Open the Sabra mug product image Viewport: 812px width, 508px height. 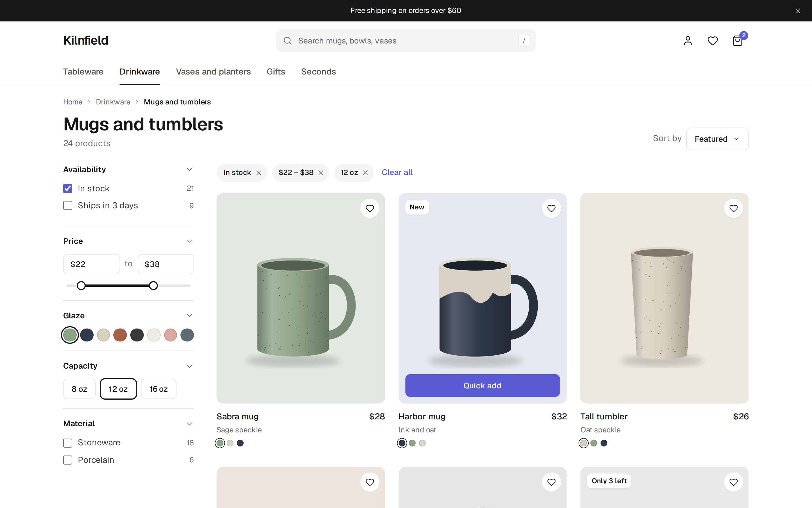300,298
